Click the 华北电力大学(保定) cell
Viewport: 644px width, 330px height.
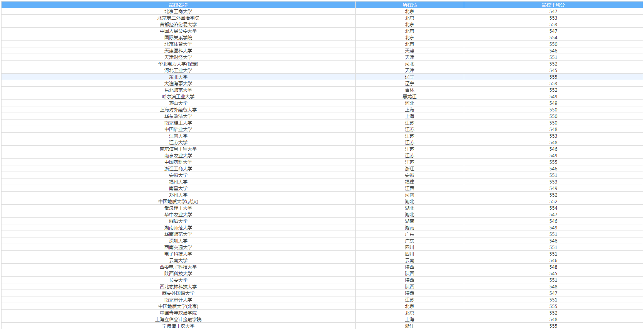click(178, 64)
